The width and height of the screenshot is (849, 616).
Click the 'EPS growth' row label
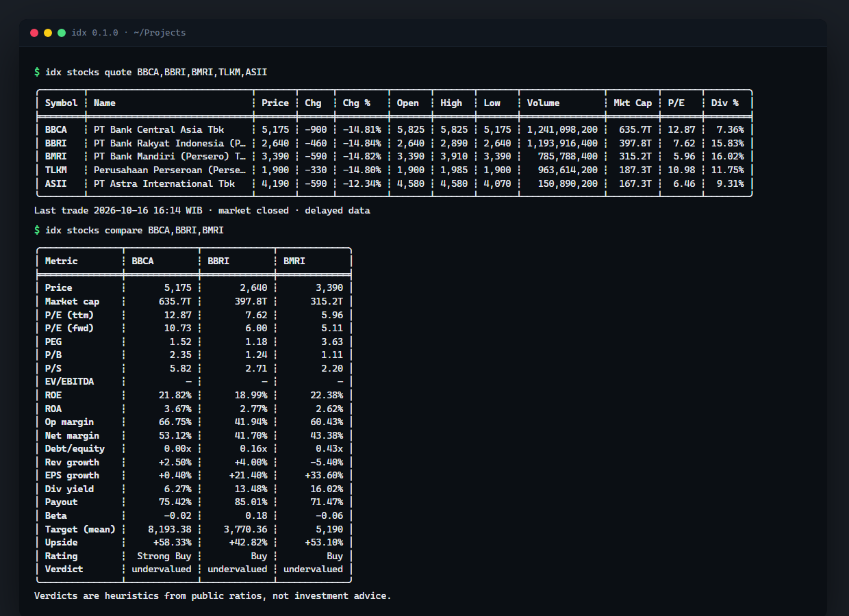73,475
